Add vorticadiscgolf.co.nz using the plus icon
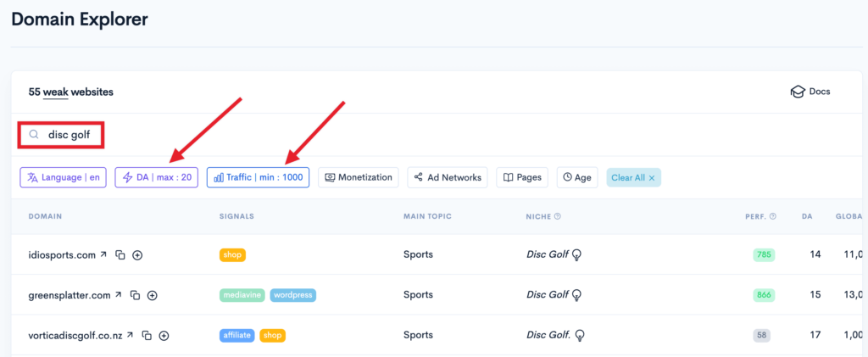Viewport: 868px width, 357px height. pyautogui.click(x=164, y=336)
